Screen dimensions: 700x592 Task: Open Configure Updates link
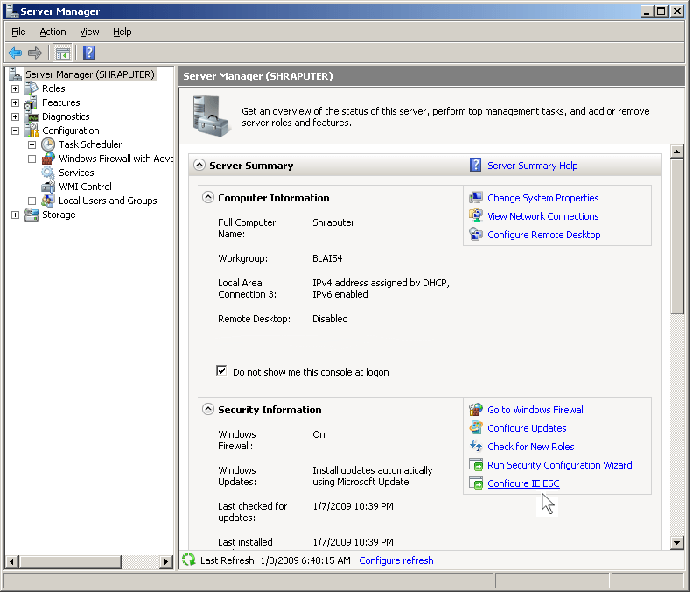527,428
